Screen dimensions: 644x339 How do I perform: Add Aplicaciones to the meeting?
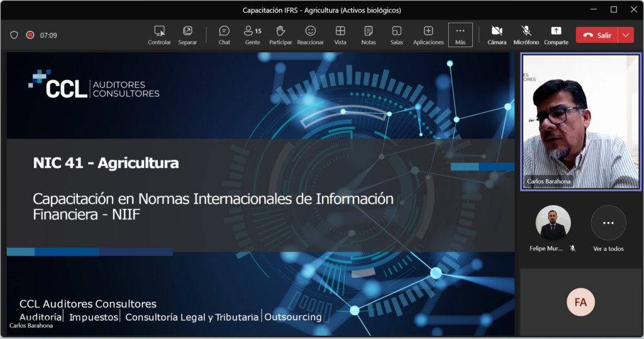coord(428,35)
